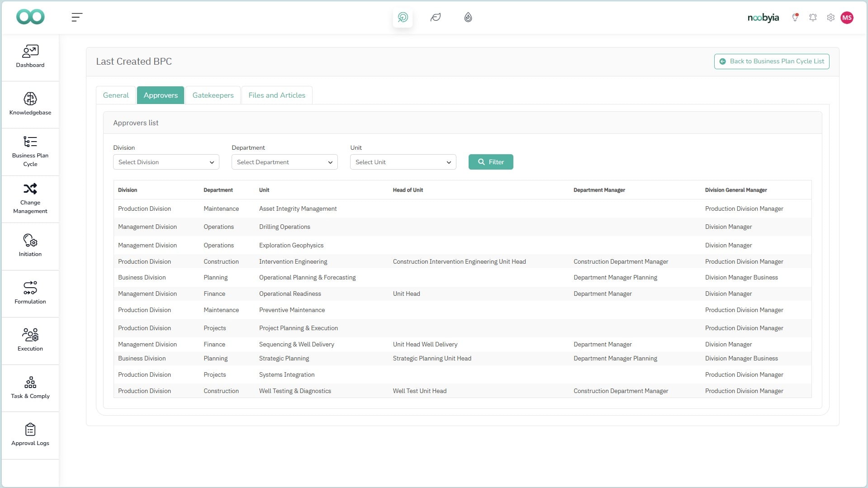The height and width of the screenshot is (488, 868).
Task: Expand the Select Division dropdown
Action: (x=166, y=162)
